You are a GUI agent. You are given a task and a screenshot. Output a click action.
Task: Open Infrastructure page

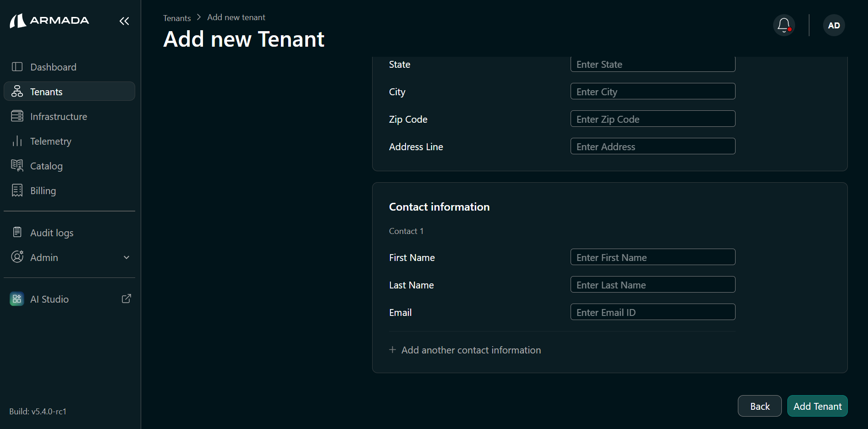69,116
